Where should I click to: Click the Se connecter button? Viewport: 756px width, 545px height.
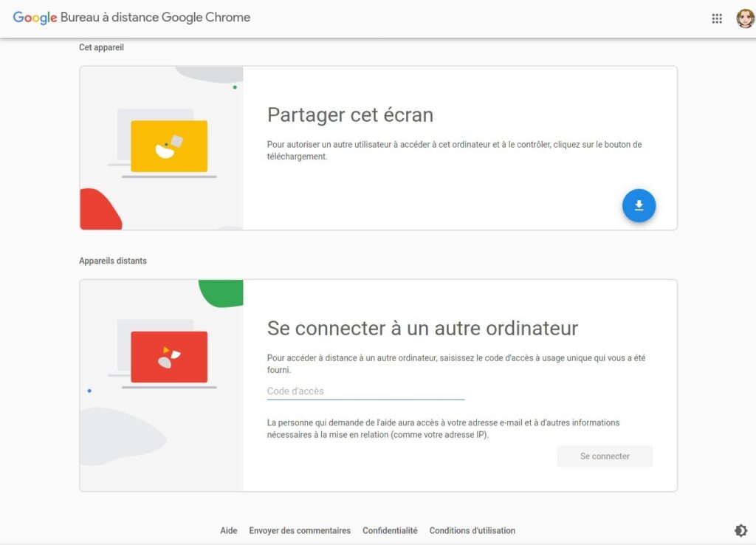click(605, 456)
